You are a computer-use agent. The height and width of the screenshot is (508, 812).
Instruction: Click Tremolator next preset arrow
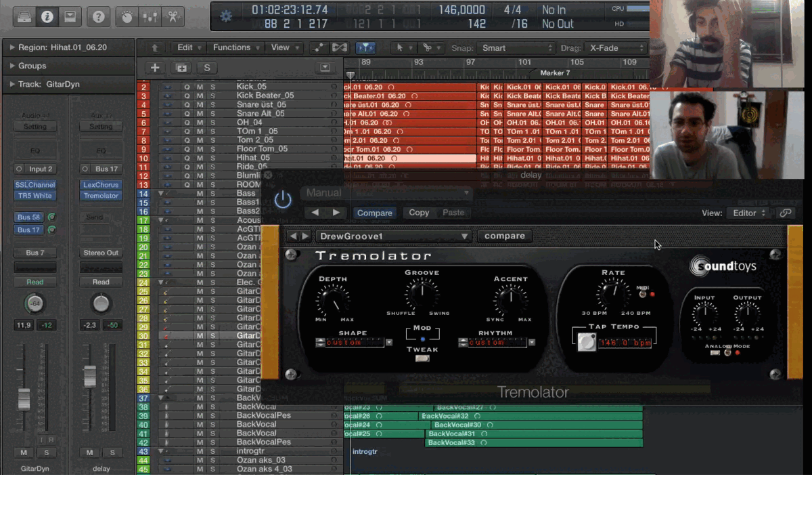[305, 236]
